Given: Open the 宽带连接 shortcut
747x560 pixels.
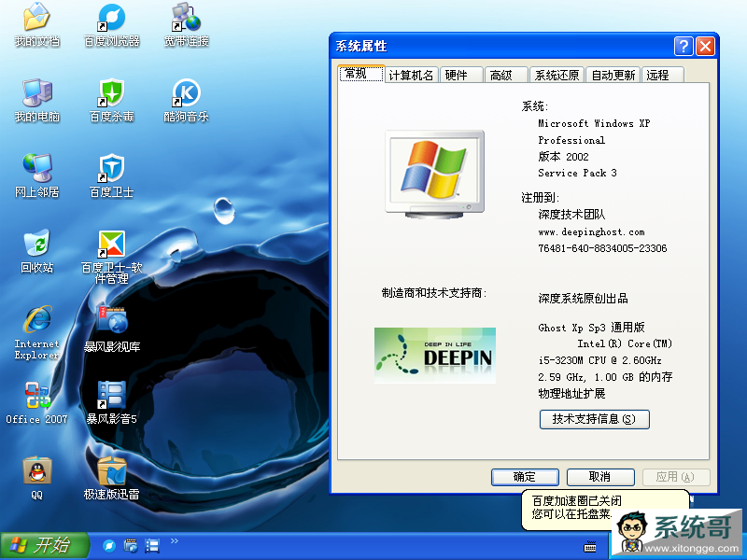Looking at the screenshot, I should coord(186,24).
